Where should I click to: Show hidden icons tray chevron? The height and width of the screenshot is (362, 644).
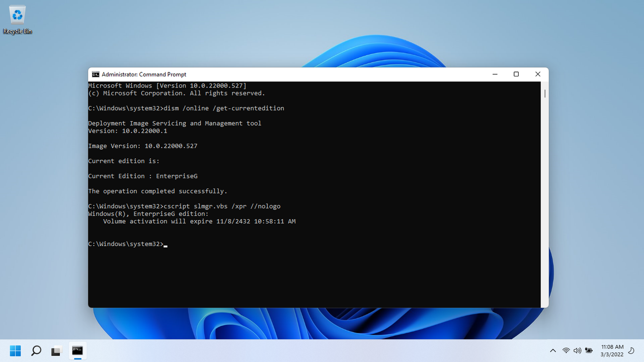coord(553,350)
